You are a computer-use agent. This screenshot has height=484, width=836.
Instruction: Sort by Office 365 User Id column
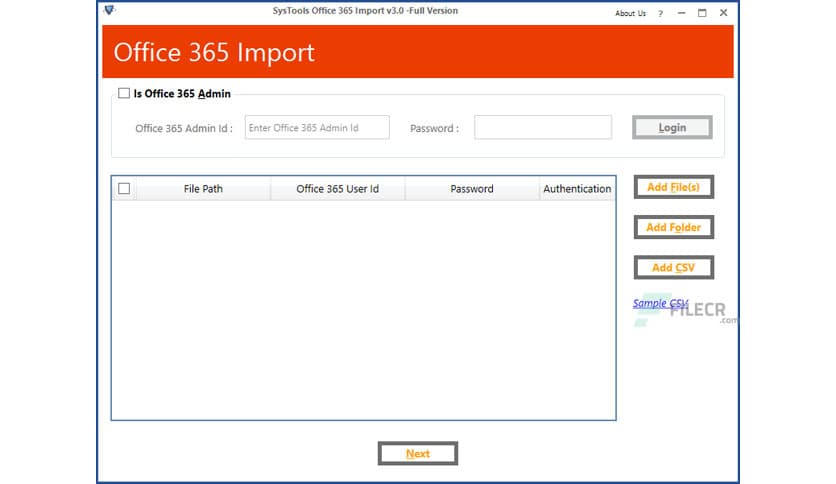click(337, 189)
